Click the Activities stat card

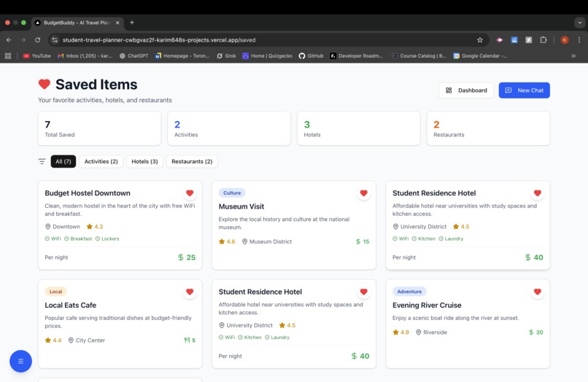pyautogui.click(x=229, y=128)
